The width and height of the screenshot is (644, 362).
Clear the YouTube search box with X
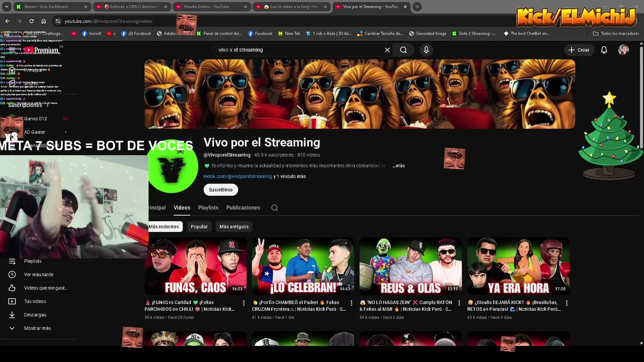(387, 50)
